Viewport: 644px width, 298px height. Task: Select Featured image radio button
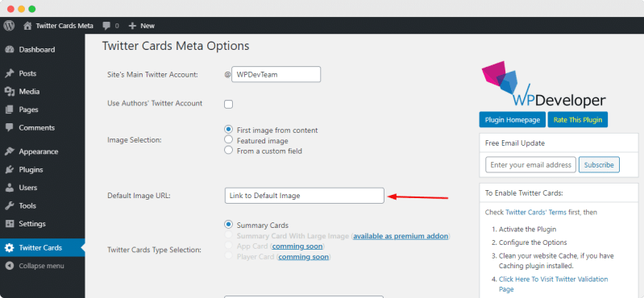(x=228, y=139)
